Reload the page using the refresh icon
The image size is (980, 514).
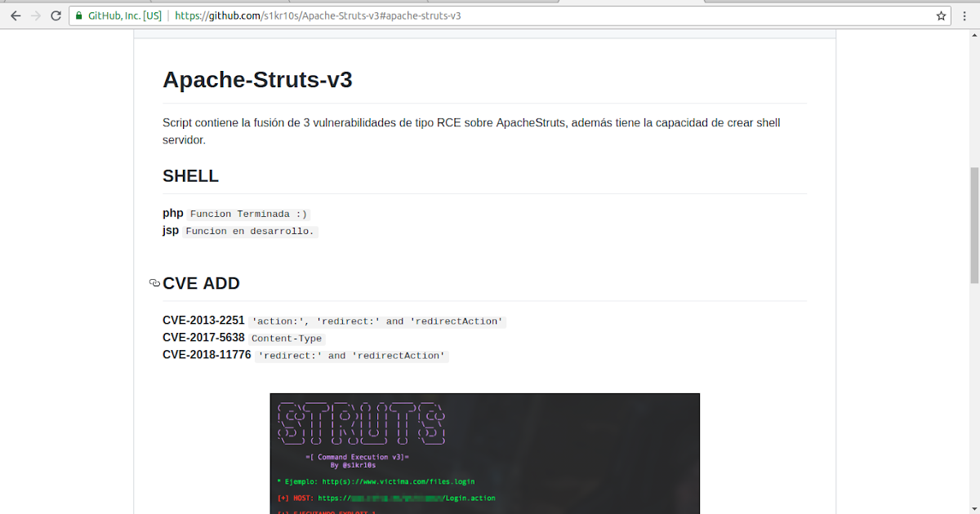tap(55, 15)
